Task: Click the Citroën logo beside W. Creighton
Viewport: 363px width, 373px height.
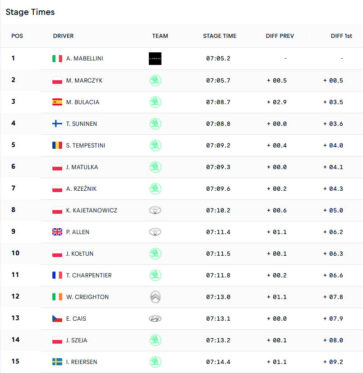Action: [x=155, y=297]
